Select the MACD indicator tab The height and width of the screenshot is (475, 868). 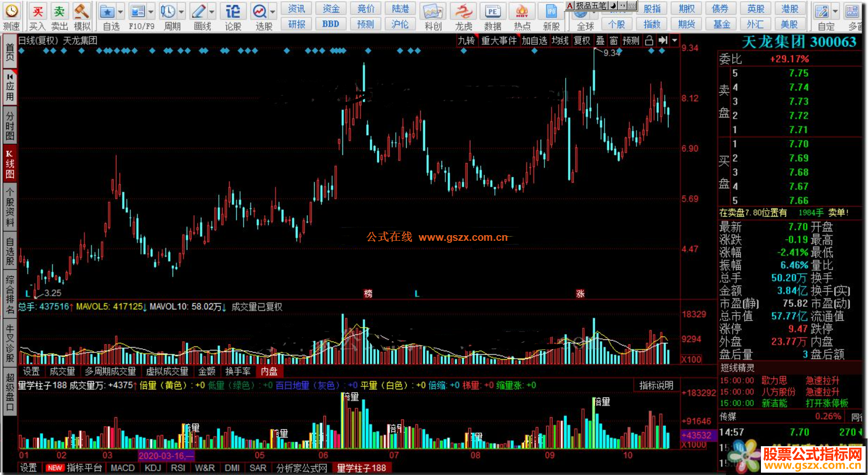tap(123, 468)
